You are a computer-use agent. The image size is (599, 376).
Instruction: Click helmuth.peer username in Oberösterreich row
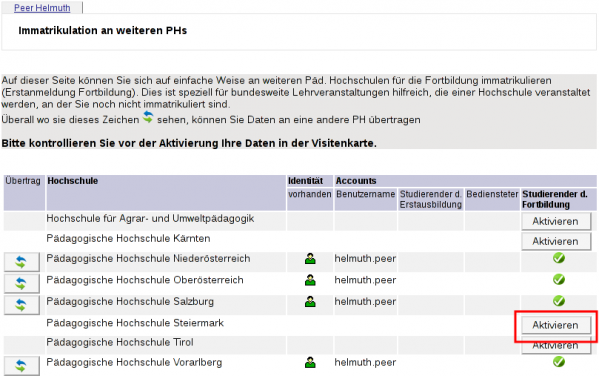click(365, 280)
